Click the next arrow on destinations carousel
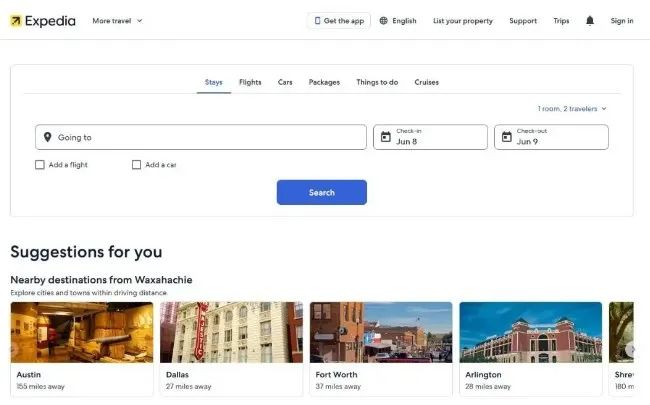650x405 pixels. [631, 350]
